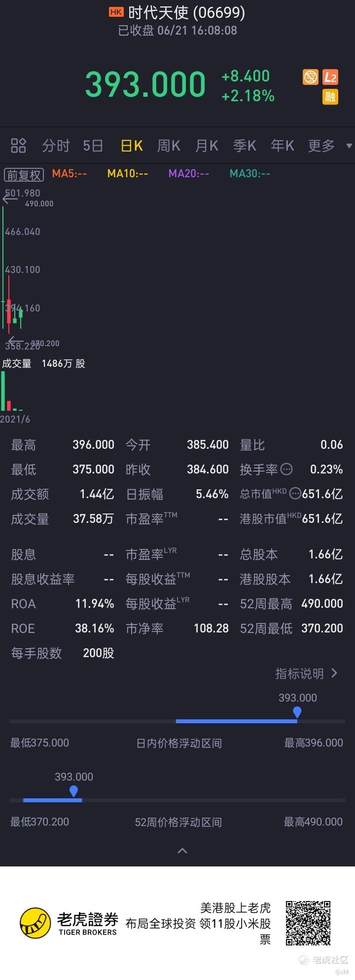Click the Tiger Brokers logo
The image size is (355, 980).
69,923
